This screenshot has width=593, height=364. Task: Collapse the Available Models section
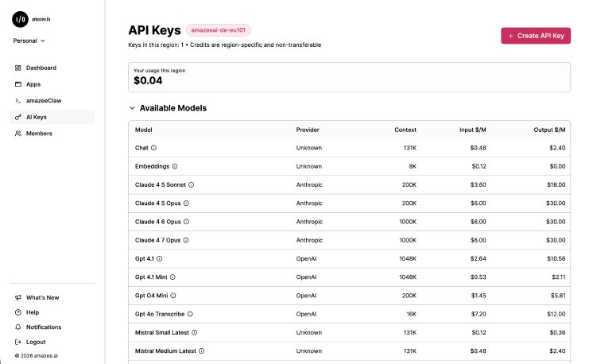point(132,108)
